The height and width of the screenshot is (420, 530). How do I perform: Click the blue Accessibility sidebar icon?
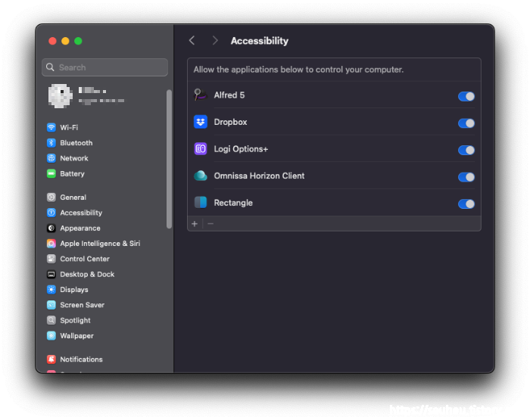point(51,213)
